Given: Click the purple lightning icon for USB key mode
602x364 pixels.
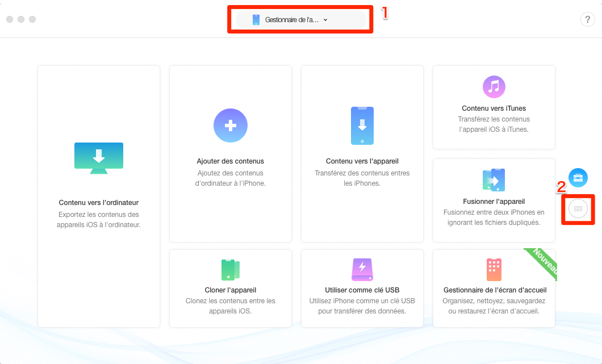Looking at the screenshot, I should point(362,270).
